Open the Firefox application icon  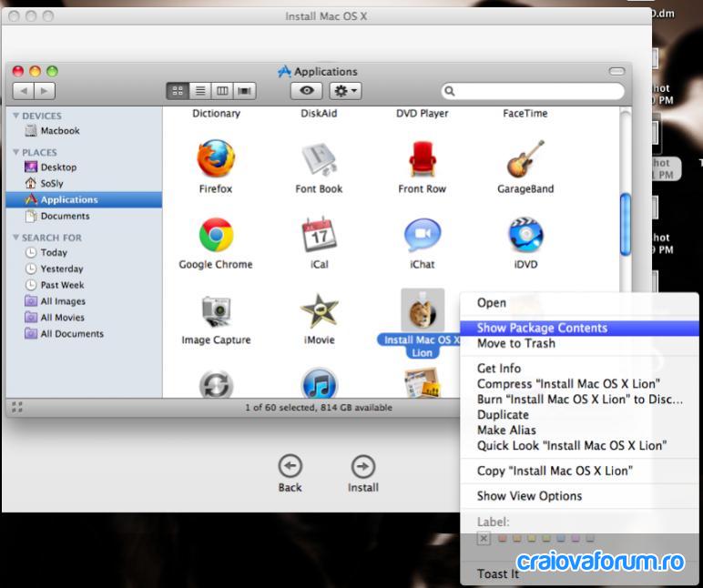pos(216,158)
